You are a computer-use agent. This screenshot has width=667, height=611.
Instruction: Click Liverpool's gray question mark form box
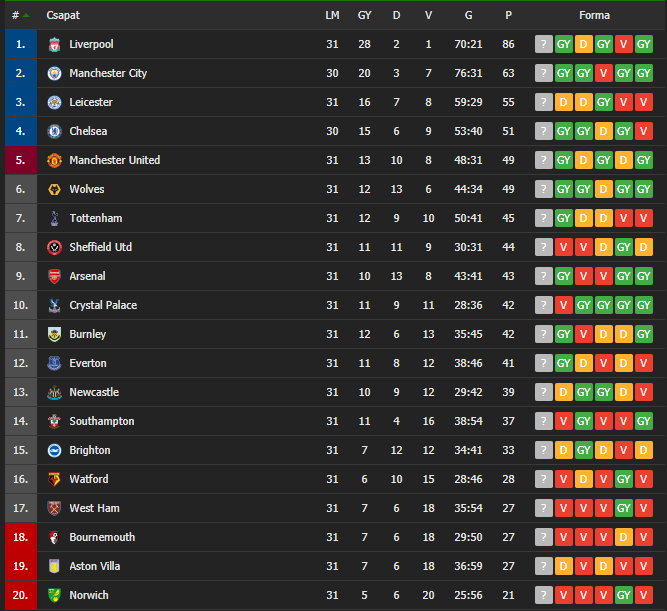pyautogui.click(x=544, y=44)
